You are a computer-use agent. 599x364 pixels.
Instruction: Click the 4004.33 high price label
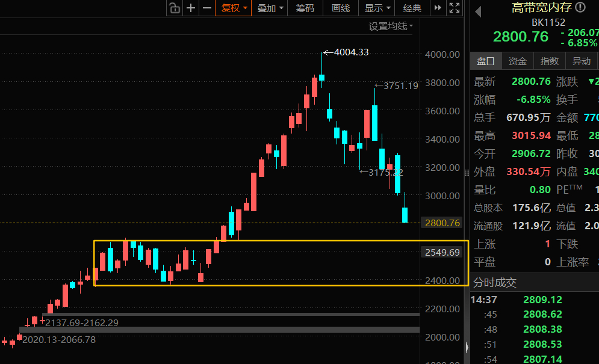351,52
